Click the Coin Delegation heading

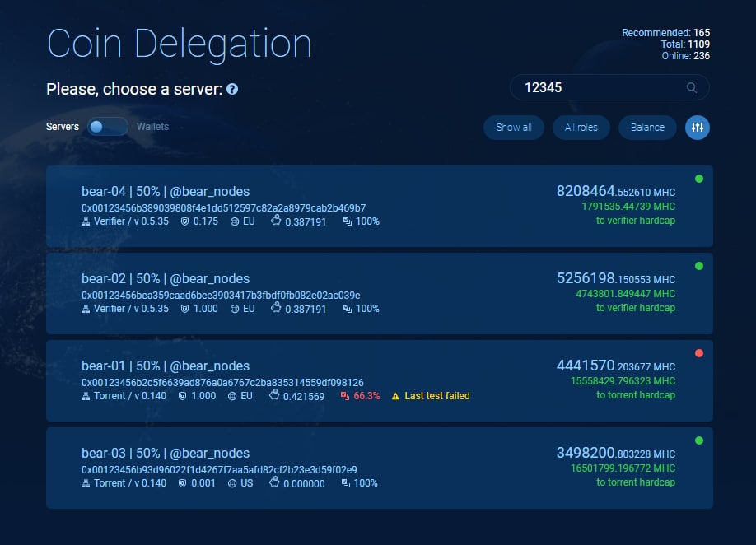tap(180, 44)
